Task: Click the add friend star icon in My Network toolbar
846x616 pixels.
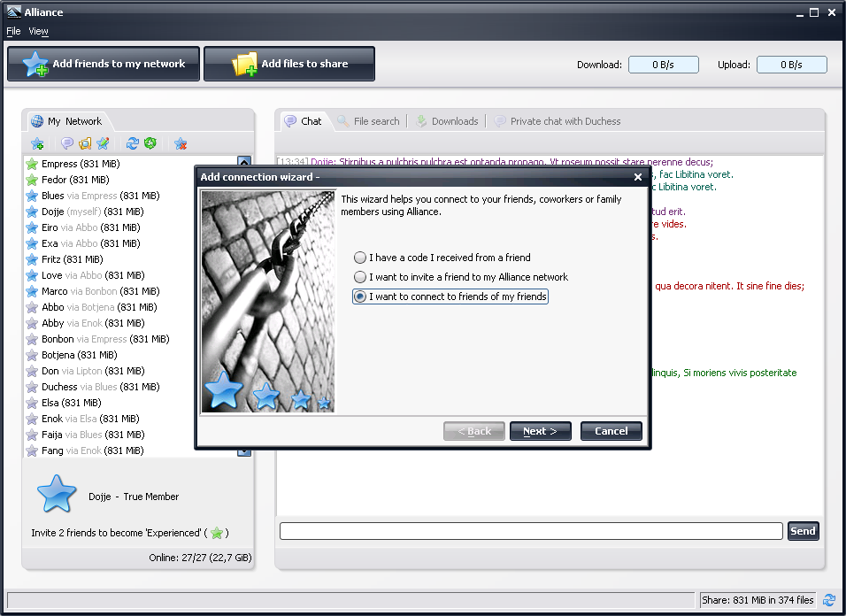Action: pos(37,143)
